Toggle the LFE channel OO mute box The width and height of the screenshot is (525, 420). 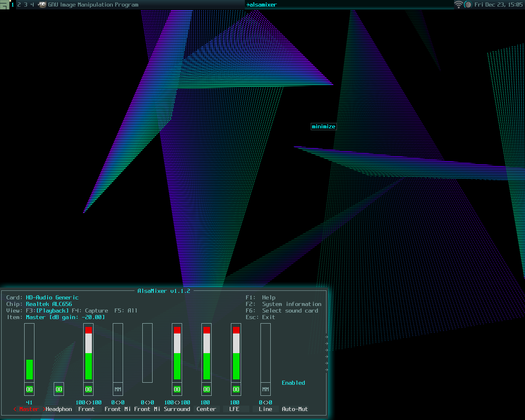236,389
